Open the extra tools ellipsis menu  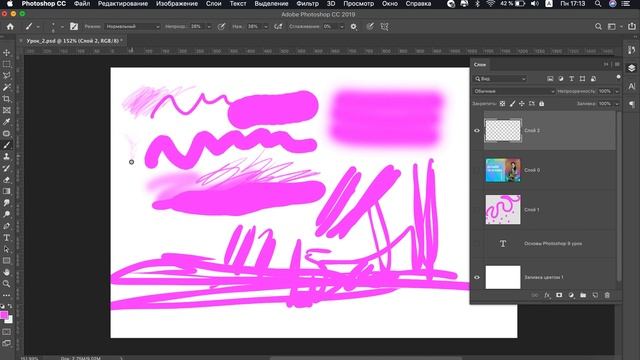pyautogui.click(x=7, y=295)
